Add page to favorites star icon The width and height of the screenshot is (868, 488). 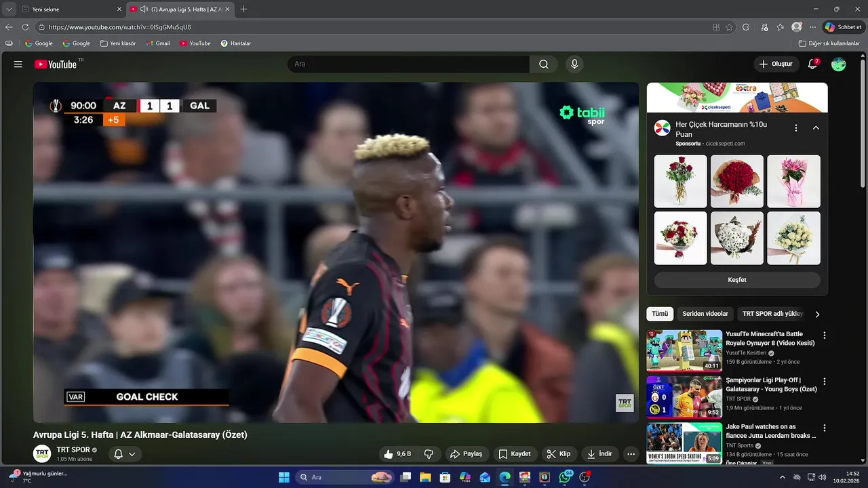click(x=729, y=27)
